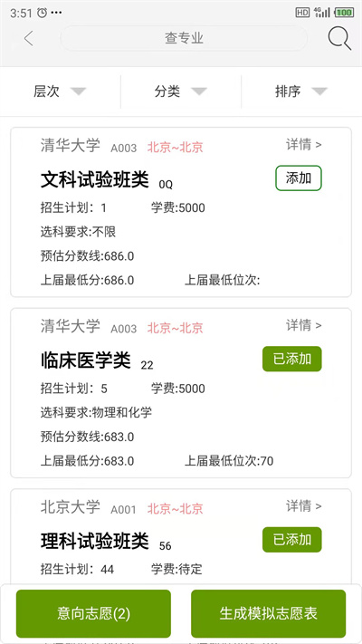
Task: Remove 临床医学类 via its 已添加 button
Action: 292,359
